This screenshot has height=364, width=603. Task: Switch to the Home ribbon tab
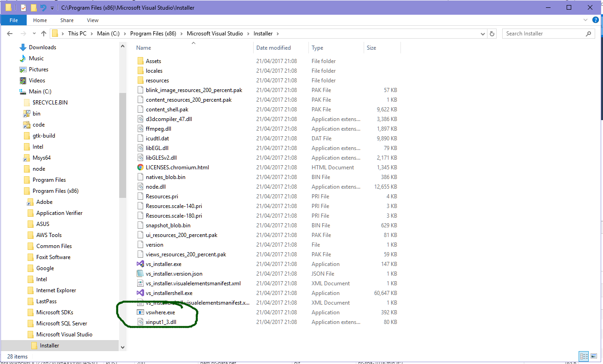pos(40,20)
